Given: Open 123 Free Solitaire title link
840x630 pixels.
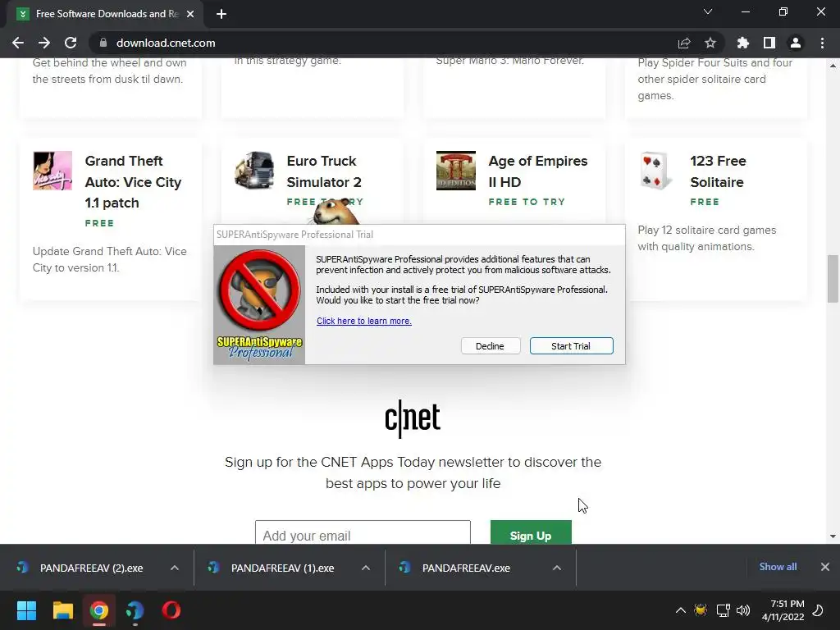Looking at the screenshot, I should (718, 171).
